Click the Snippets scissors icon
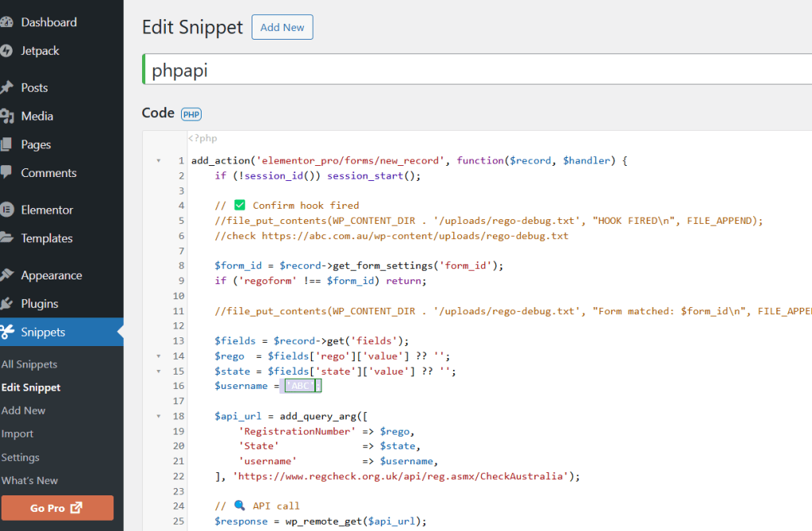The height and width of the screenshot is (531, 812). coord(6,332)
